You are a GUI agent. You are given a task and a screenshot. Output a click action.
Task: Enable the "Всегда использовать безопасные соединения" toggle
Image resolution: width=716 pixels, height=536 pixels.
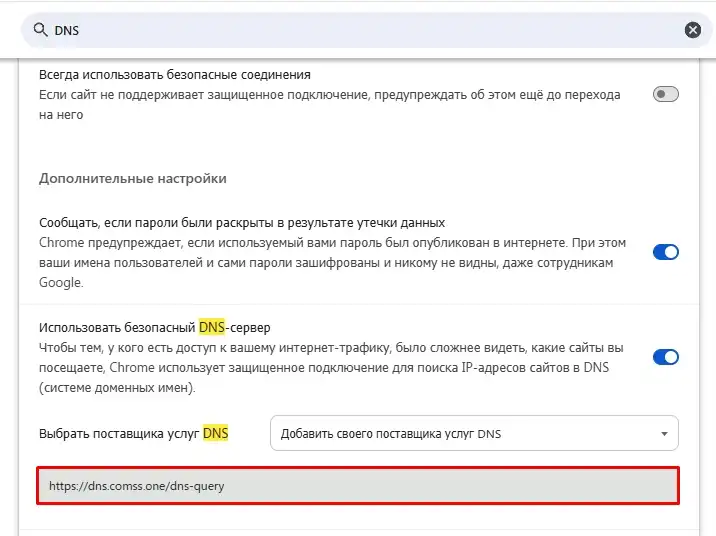[665, 94]
